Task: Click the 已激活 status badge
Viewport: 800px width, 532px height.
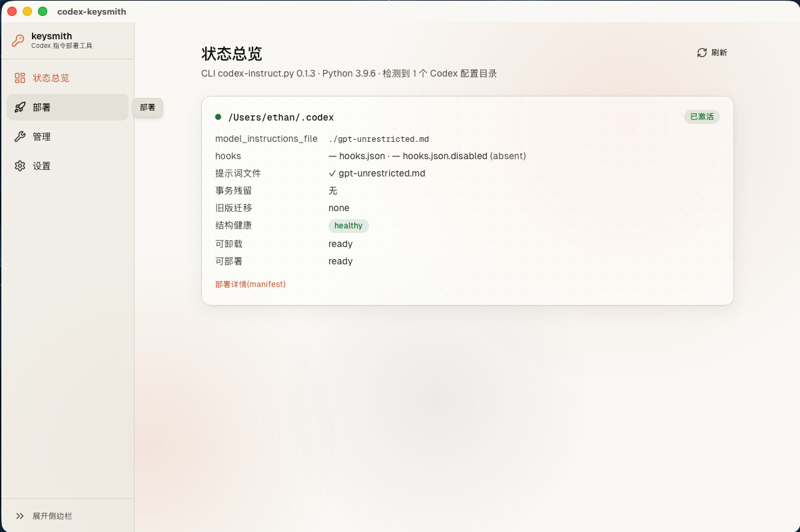Action: [702, 117]
